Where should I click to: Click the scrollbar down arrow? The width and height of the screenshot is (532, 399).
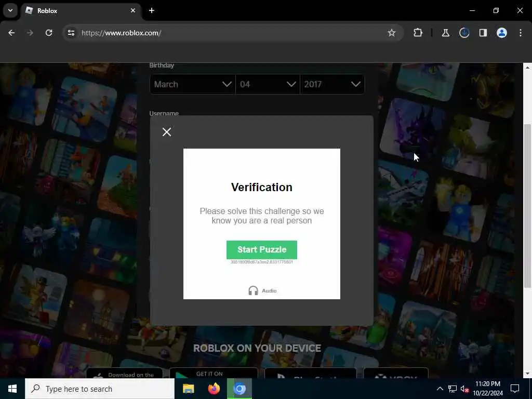(x=528, y=374)
